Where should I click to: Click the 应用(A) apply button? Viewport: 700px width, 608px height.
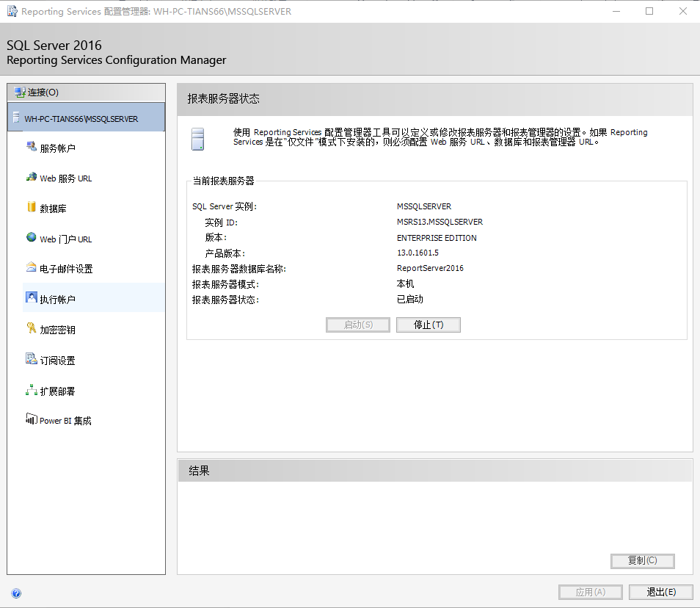[x=590, y=593]
